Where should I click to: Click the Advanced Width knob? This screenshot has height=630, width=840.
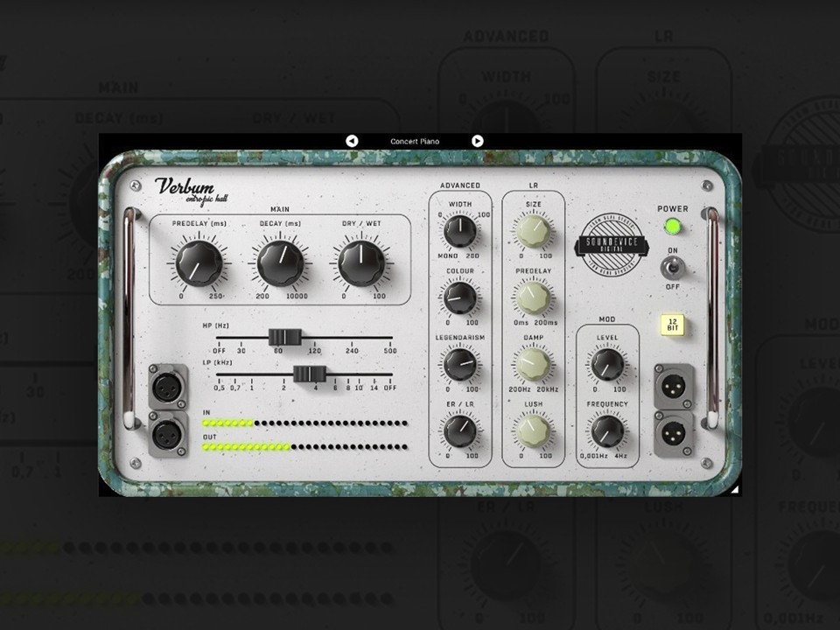point(460,231)
